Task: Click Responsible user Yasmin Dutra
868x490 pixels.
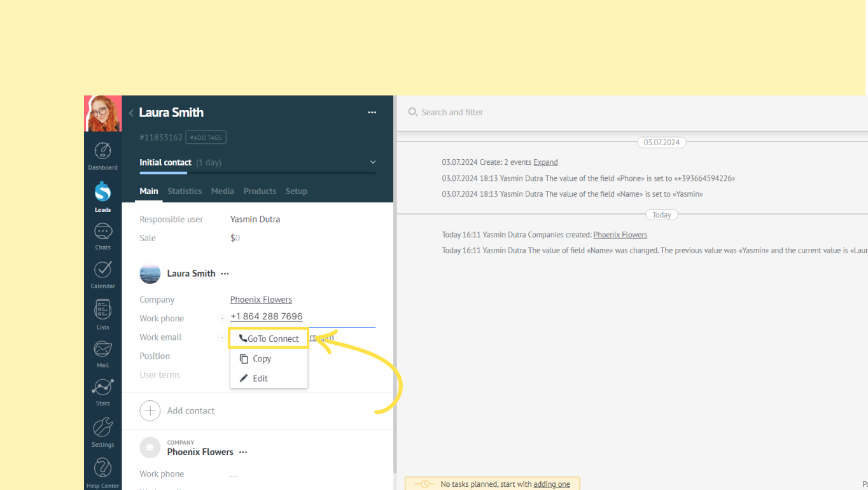Action: point(255,220)
